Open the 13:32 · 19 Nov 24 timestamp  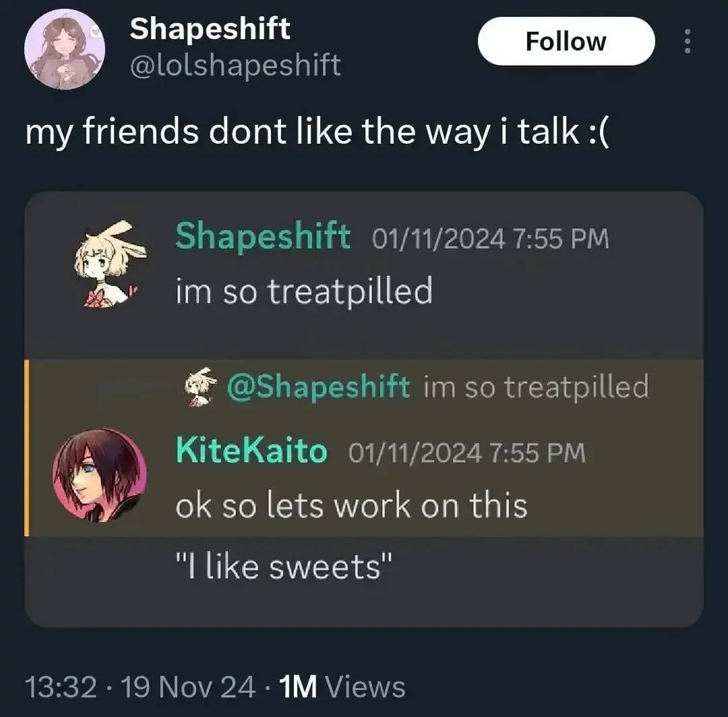point(140,687)
